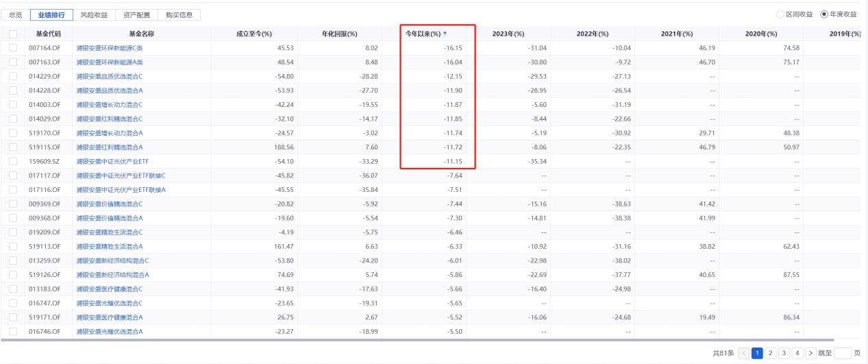Go to page 3 in pagination

(785, 353)
